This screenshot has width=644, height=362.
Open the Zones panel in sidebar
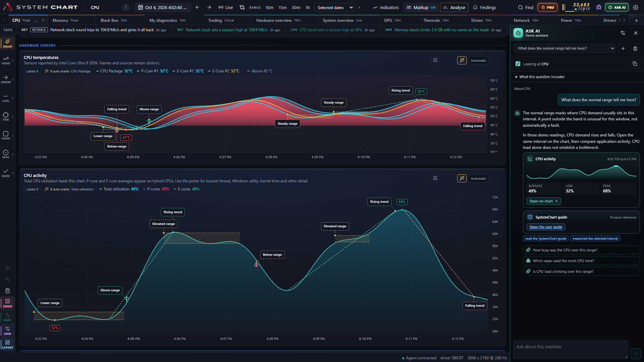(7, 303)
